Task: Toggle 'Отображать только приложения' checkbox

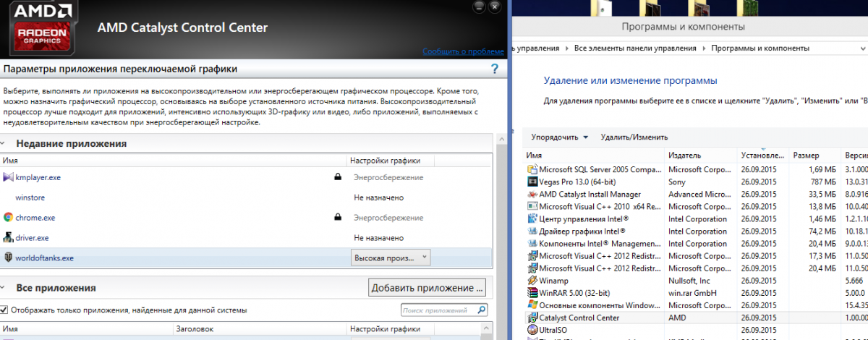Action: coord(5,310)
